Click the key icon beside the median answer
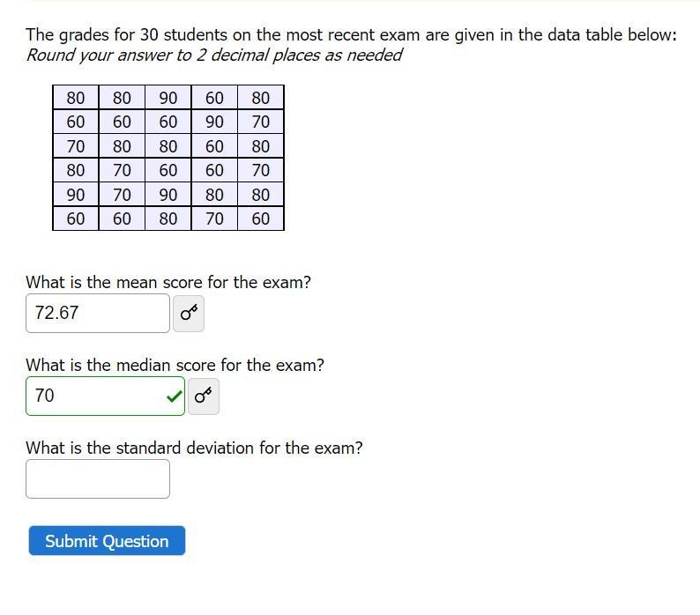This screenshot has width=700, height=615. [203, 396]
